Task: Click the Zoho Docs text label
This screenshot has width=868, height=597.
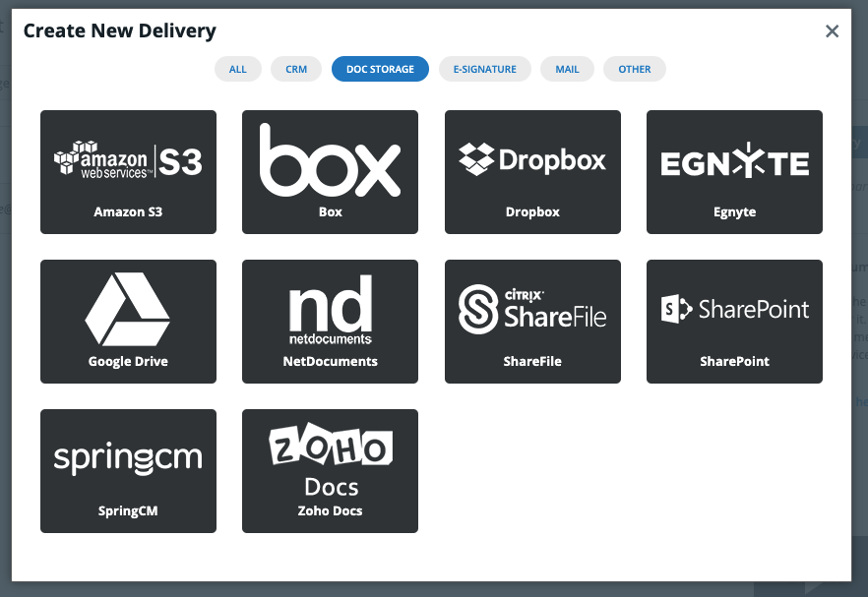Action: (330, 511)
